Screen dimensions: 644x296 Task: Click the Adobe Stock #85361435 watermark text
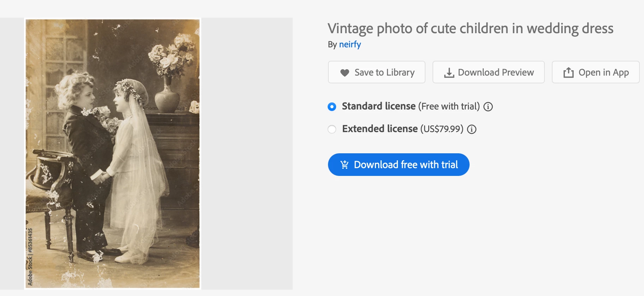(x=30, y=257)
